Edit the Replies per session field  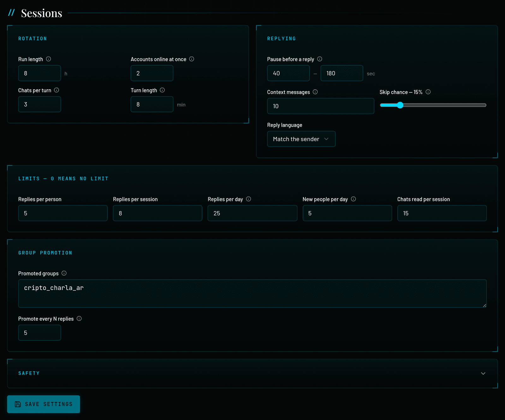(157, 213)
